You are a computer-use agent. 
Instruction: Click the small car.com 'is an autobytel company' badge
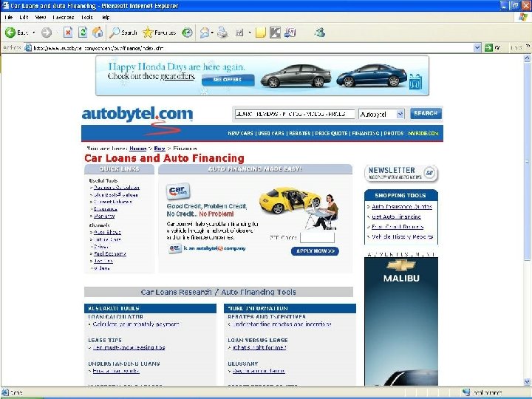pyautogui.click(x=175, y=248)
